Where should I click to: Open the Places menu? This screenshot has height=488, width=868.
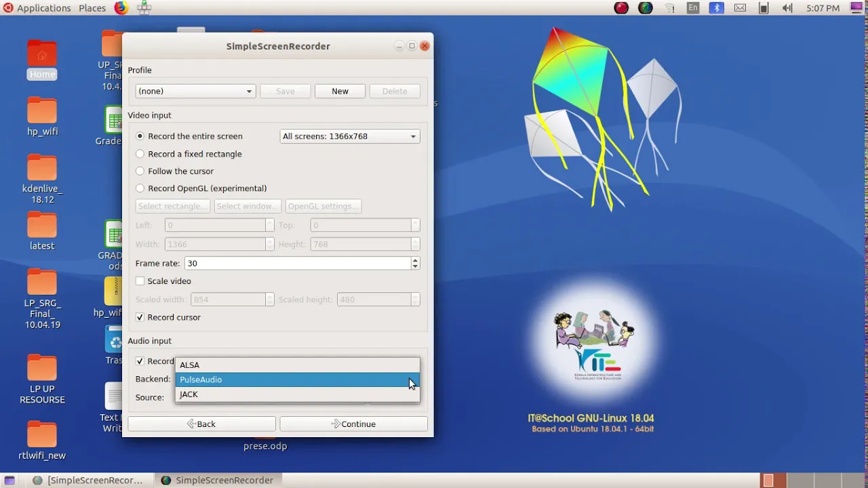(x=92, y=8)
